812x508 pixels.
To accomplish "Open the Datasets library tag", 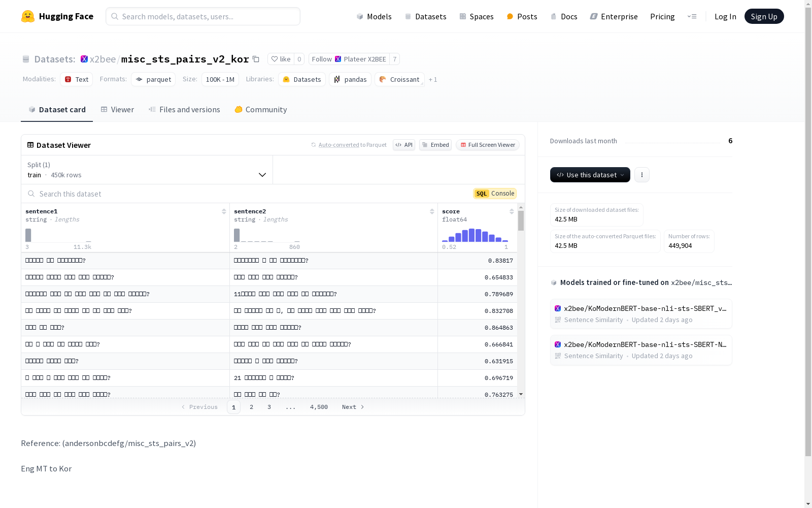I will [x=302, y=79].
